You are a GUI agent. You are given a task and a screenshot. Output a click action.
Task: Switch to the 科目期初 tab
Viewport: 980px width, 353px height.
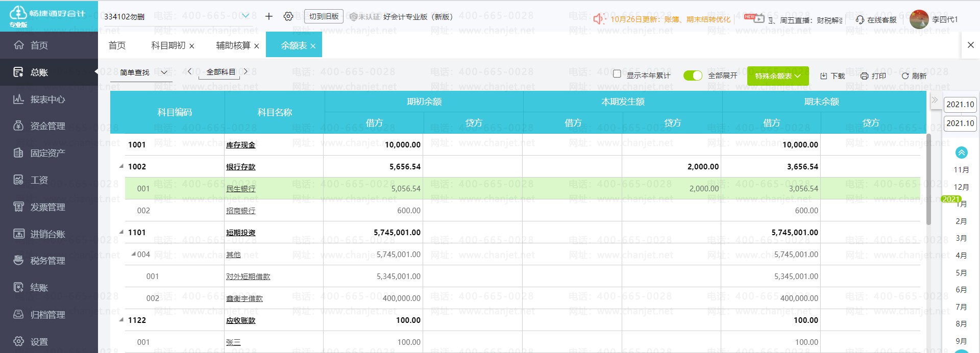coord(168,45)
